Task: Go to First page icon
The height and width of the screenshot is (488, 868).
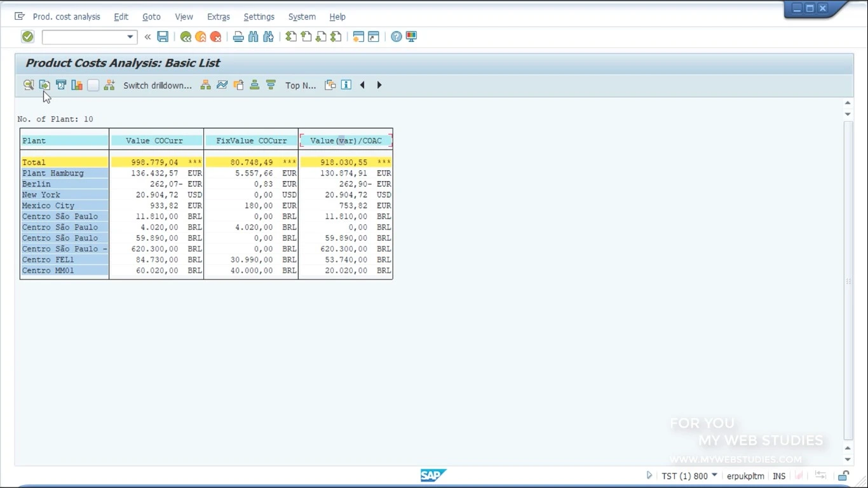Action: coord(291,37)
